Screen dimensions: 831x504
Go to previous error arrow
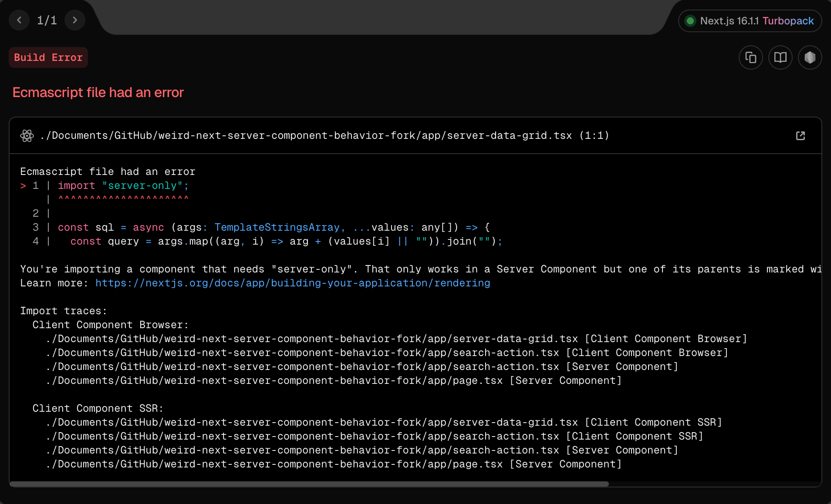pos(19,20)
